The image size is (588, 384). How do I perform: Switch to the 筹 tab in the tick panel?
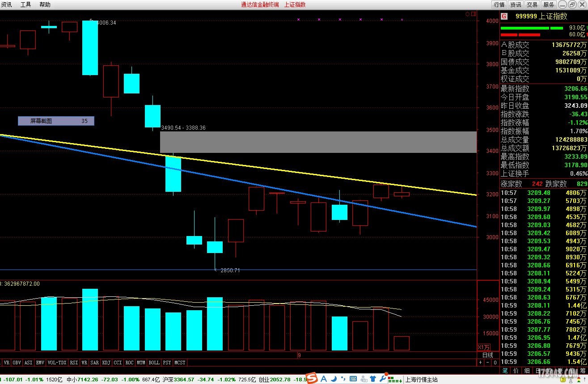tap(583, 371)
